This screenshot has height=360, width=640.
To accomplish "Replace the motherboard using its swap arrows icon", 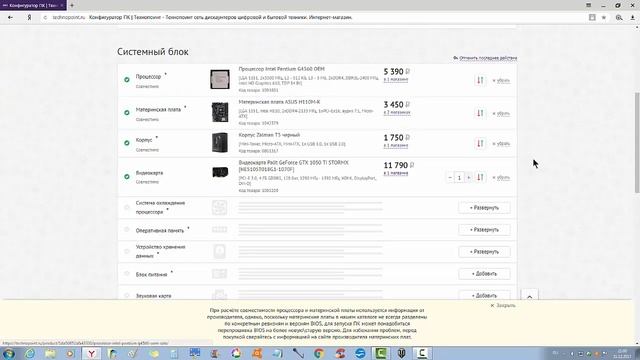I will tap(480, 113).
